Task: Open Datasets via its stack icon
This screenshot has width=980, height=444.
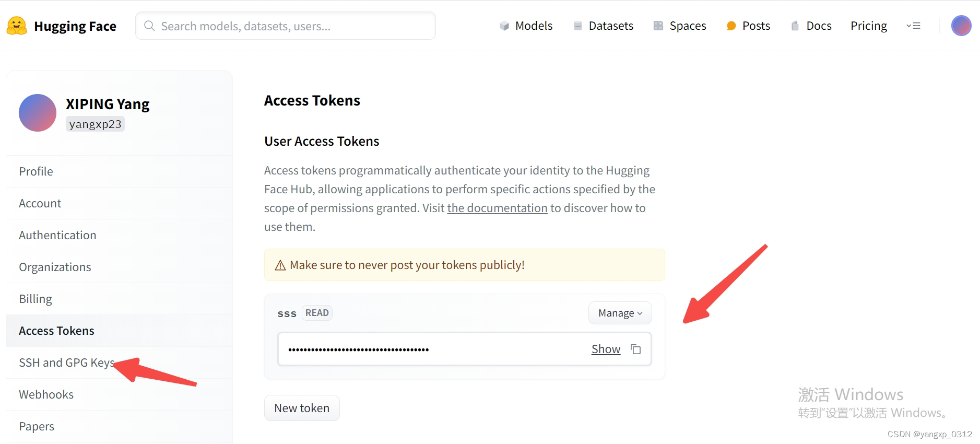Action: tap(577, 26)
